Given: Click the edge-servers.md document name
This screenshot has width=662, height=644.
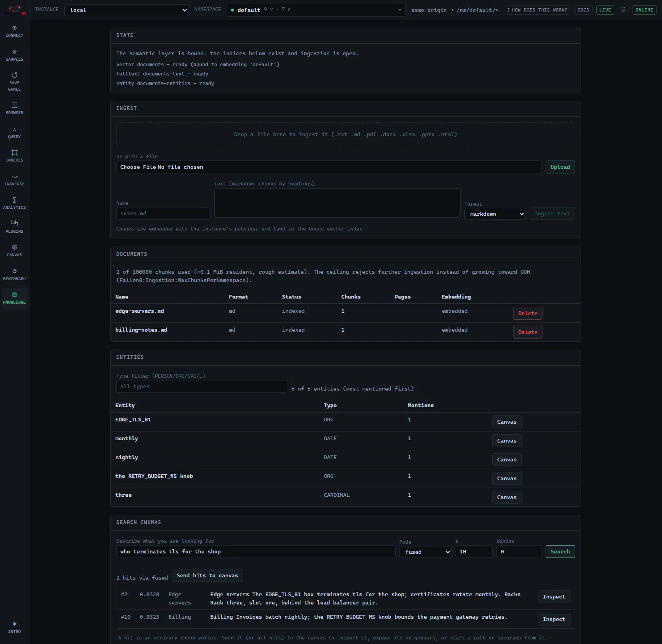Looking at the screenshot, I should click(x=140, y=311).
